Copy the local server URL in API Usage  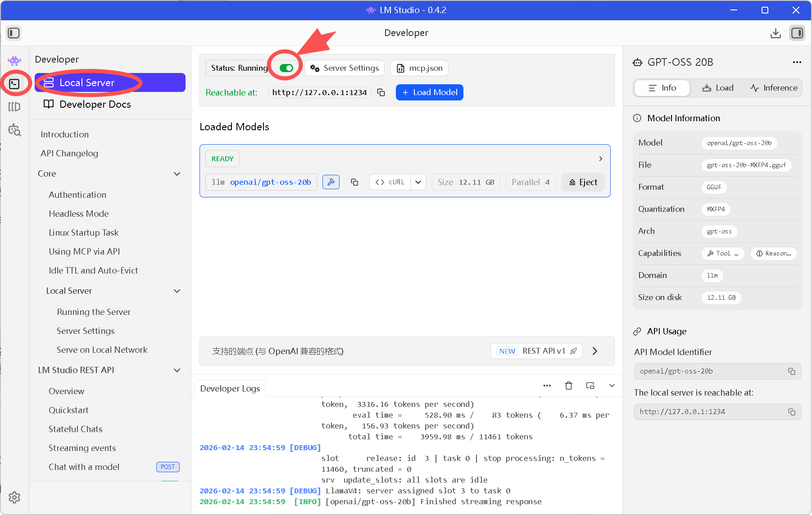tap(792, 412)
